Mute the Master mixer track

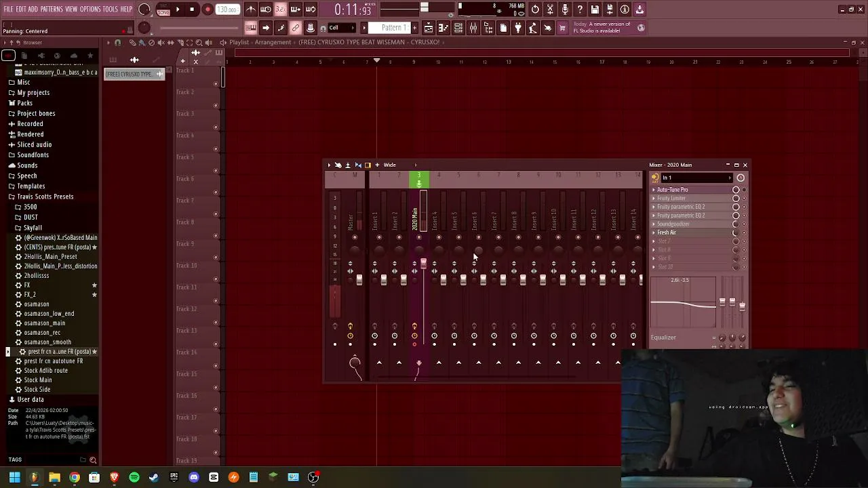(355, 237)
